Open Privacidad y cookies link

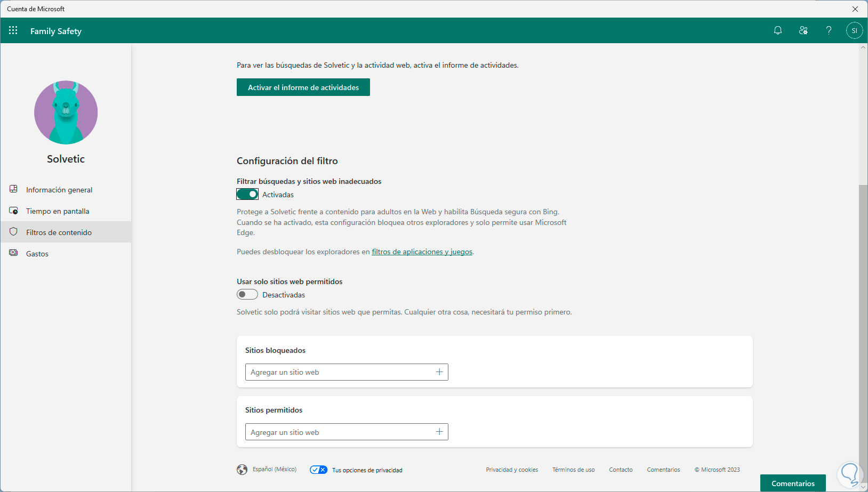point(512,470)
